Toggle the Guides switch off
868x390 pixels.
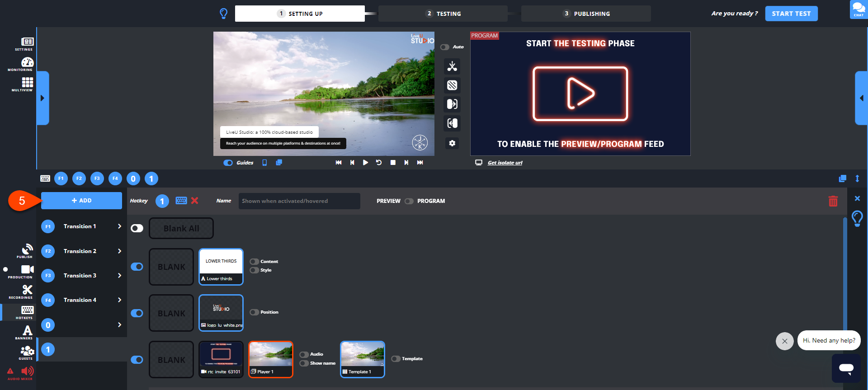(228, 163)
